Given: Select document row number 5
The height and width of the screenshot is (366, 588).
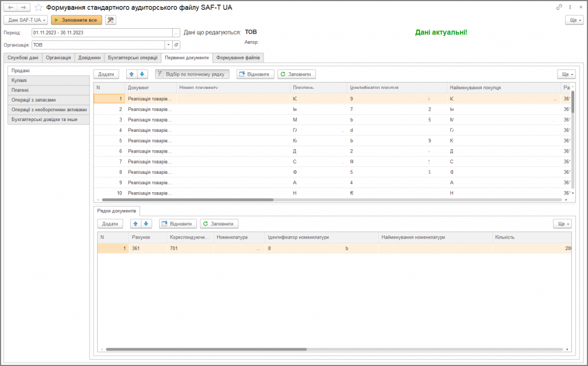Looking at the screenshot, I should [332, 141].
